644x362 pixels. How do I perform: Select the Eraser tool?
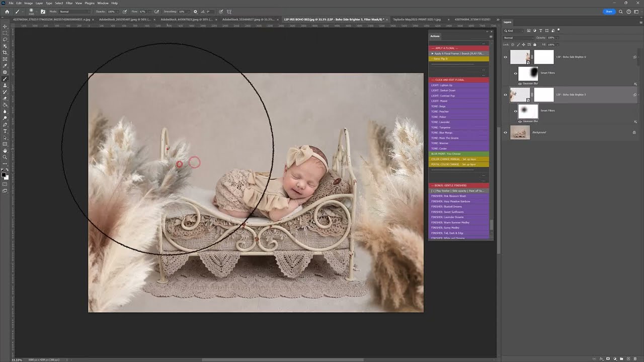coord(5,99)
